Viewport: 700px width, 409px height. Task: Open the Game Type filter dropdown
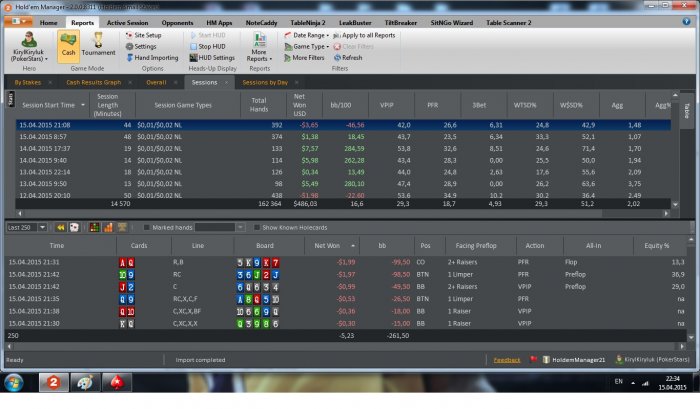pyautogui.click(x=307, y=46)
